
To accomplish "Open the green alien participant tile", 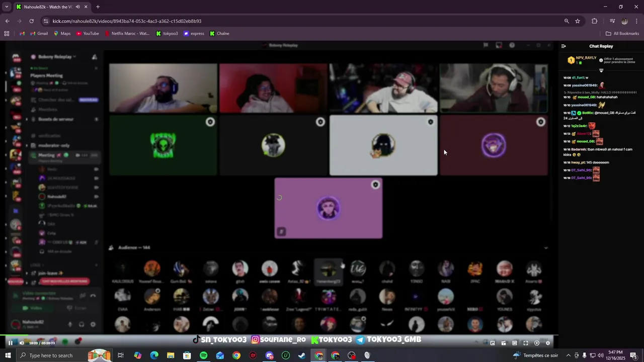I will click(163, 145).
